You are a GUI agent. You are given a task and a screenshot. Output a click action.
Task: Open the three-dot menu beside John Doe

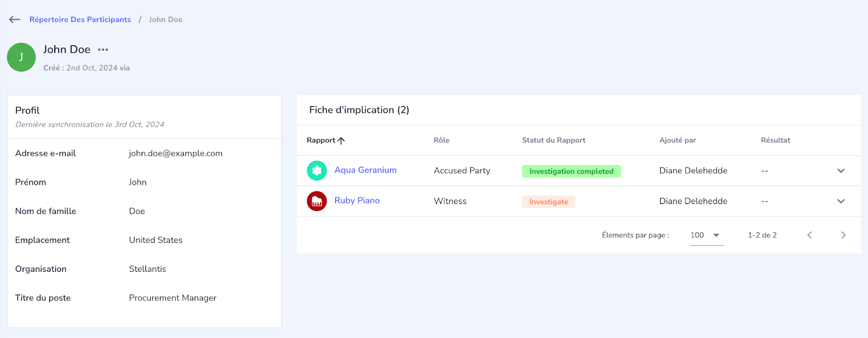pos(103,49)
